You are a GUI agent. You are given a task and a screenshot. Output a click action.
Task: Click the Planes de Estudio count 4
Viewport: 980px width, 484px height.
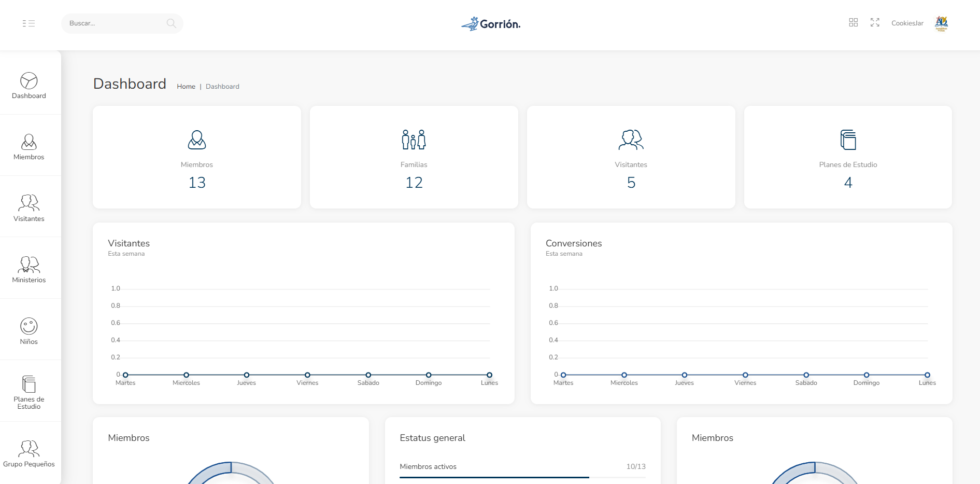[x=848, y=183]
